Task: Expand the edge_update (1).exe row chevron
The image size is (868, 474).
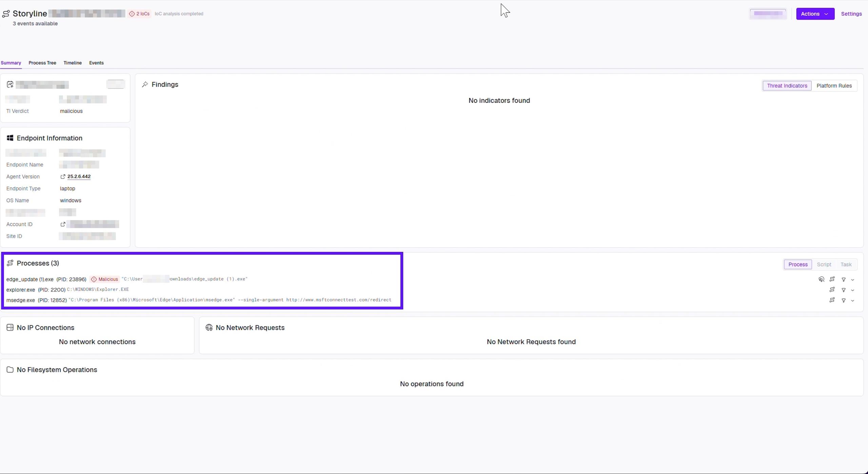Action: pyautogui.click(x=853, y=280)
